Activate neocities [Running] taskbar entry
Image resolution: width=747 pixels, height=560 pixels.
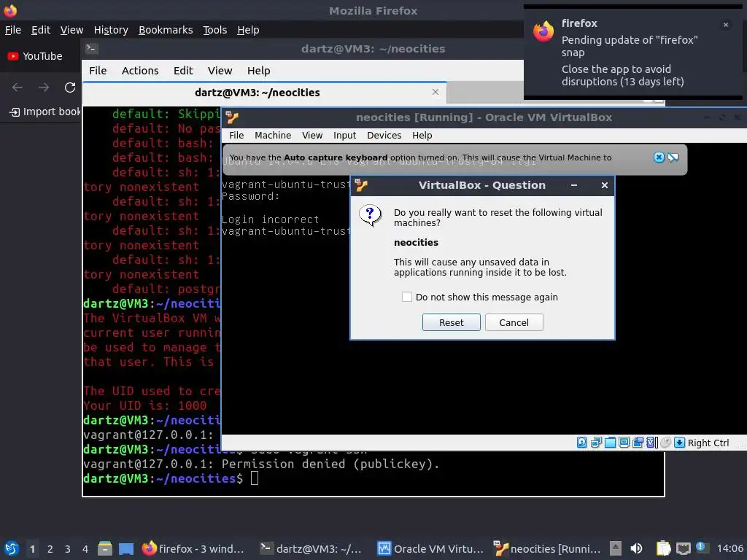[547, 548]
